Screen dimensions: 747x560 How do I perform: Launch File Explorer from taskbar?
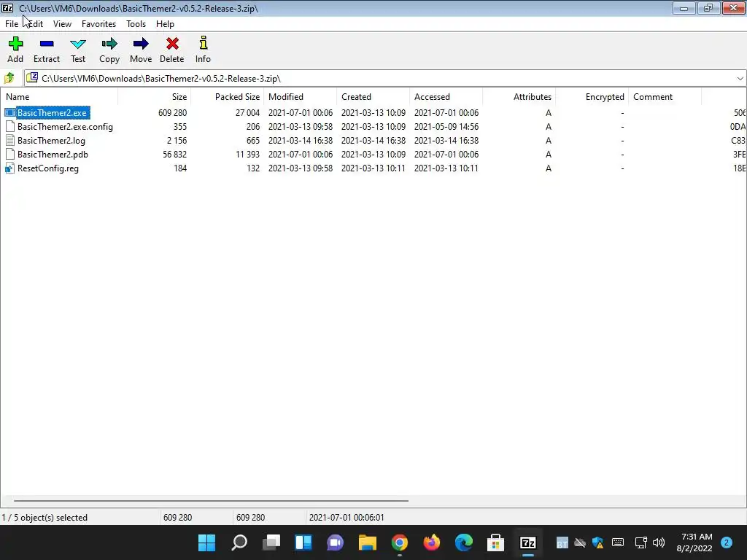tap(368, 542)
